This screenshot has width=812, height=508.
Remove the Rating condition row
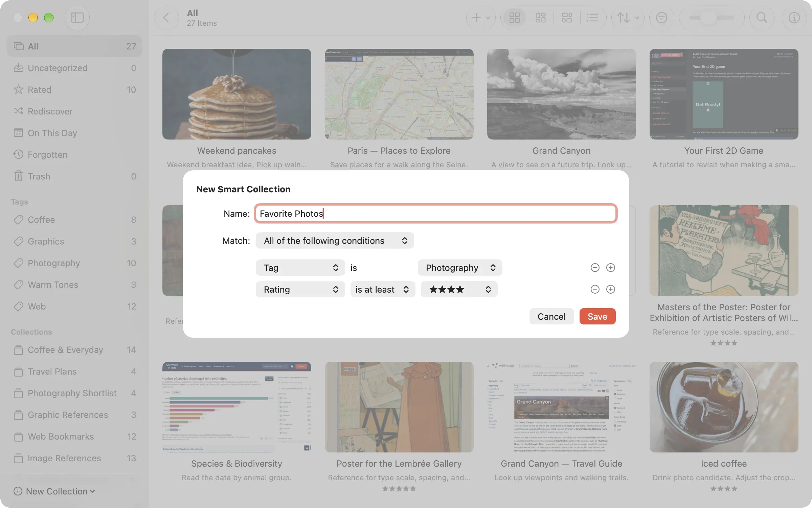coord(595,289)
